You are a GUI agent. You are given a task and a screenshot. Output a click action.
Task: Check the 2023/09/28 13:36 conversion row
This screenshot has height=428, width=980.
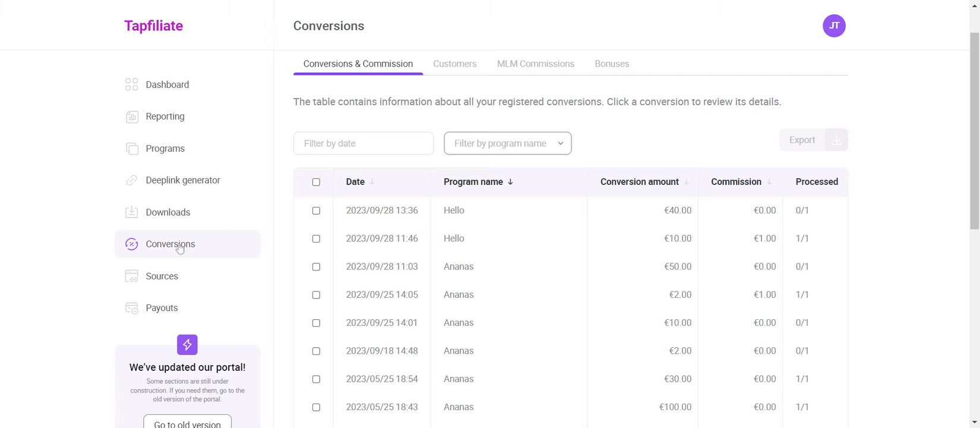pos(316,210)
